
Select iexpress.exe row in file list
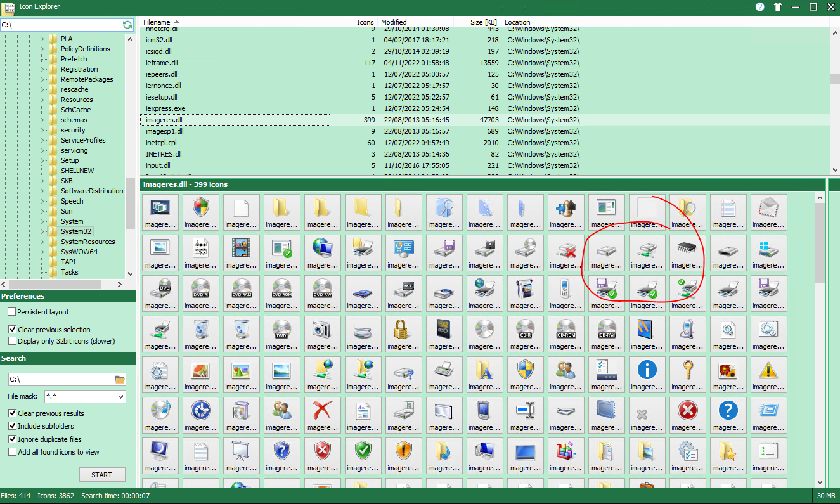485,108
